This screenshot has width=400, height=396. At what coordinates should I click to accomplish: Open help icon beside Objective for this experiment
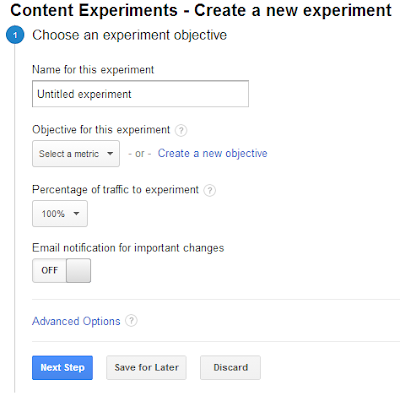point(181,130)
